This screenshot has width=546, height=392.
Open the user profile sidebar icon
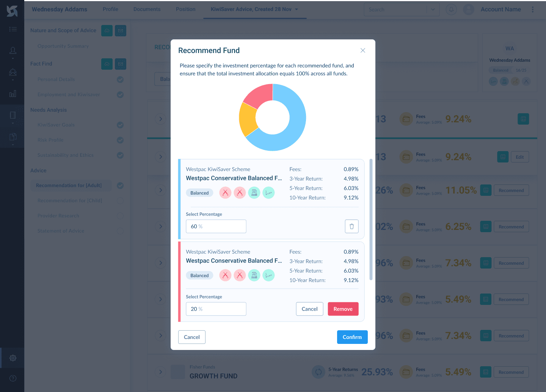pyautogui.click(x=13, y=50)
